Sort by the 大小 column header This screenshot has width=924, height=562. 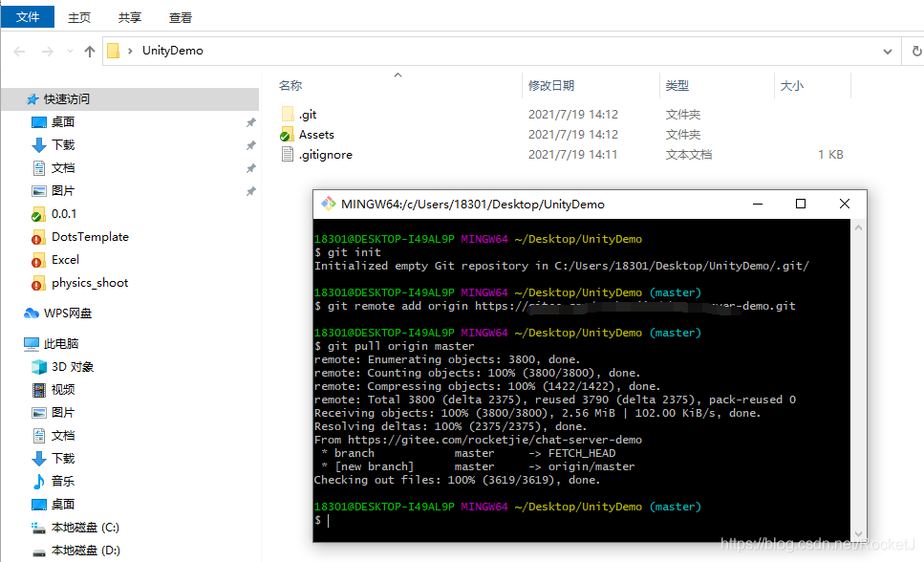[x=792, y=85]
